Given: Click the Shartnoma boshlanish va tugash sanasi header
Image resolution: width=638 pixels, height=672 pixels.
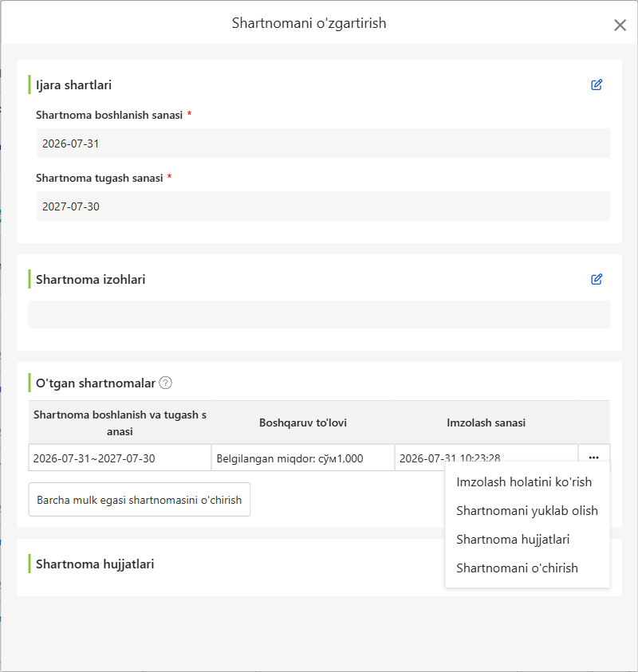Looking at the screenshot, I should [120, 422].
